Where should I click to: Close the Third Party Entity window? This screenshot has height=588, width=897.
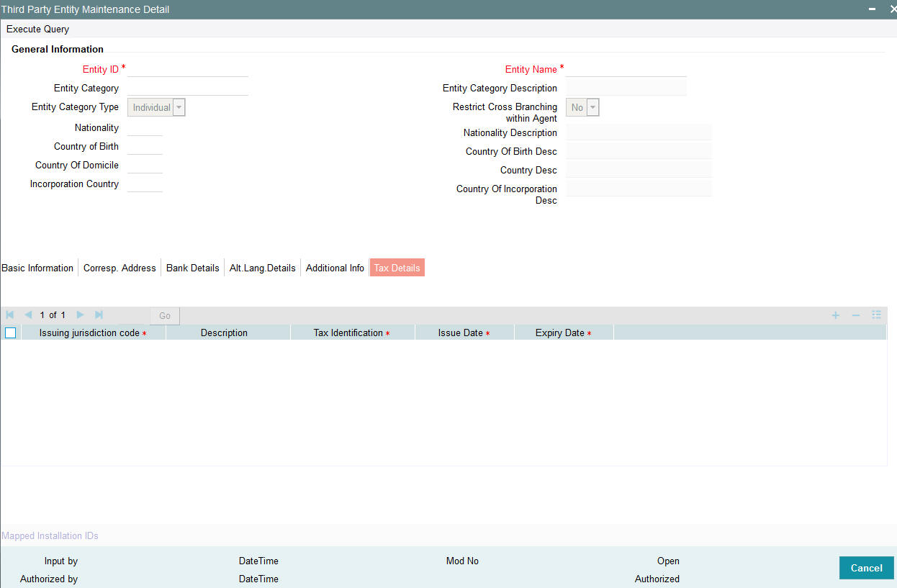pos(893,9)
